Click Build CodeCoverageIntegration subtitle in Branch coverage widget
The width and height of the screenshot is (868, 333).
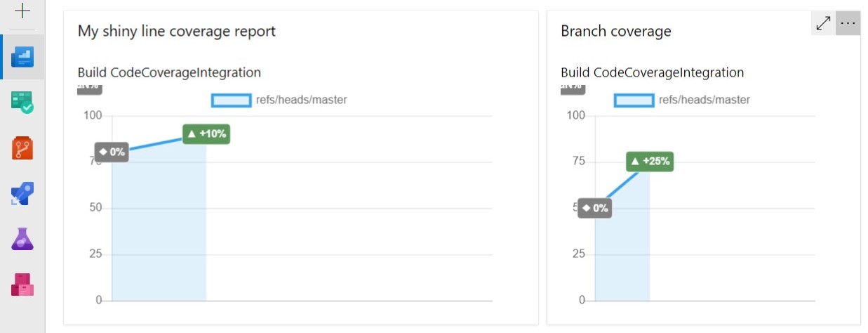(653, 72)
